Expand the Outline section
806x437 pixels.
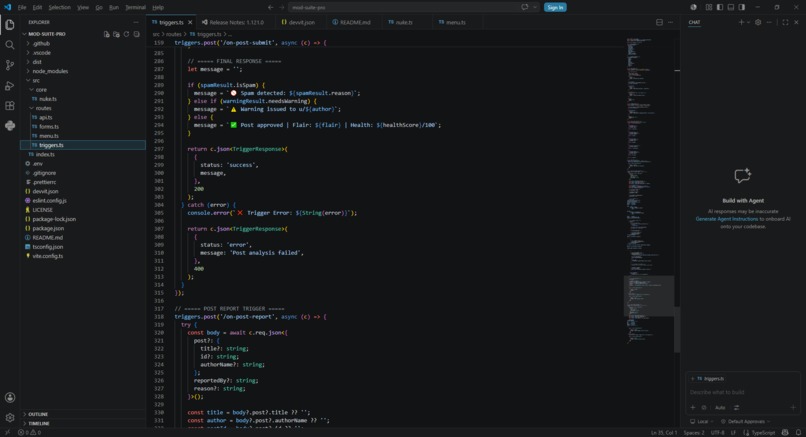tap(82, 414)
